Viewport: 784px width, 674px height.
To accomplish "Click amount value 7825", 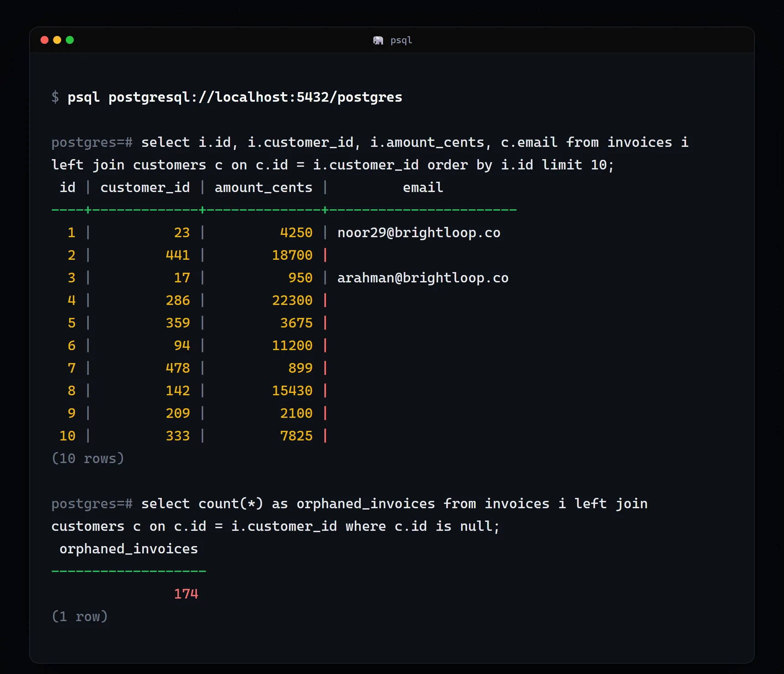I will pos(296,436).
